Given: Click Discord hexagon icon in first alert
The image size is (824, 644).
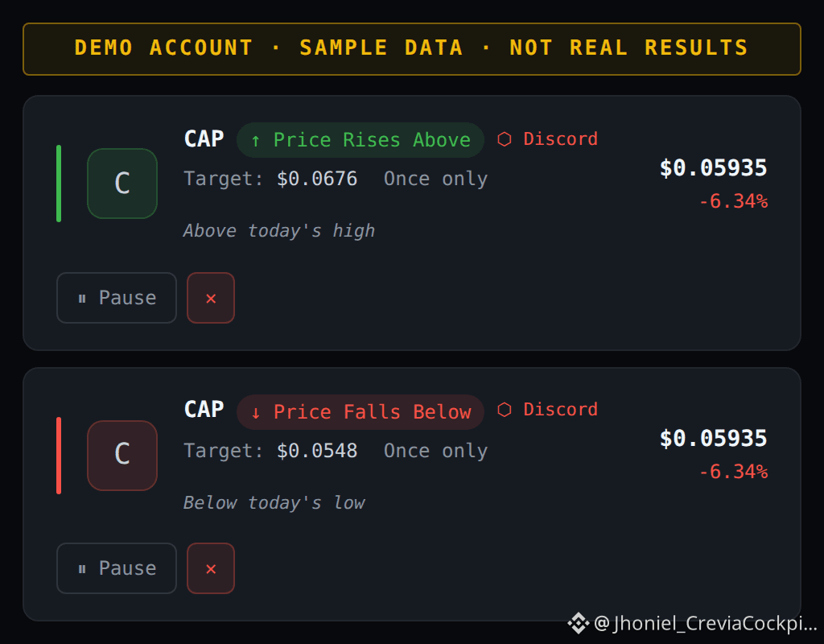Looking at the screenshot, I should [x=505, y=139].
